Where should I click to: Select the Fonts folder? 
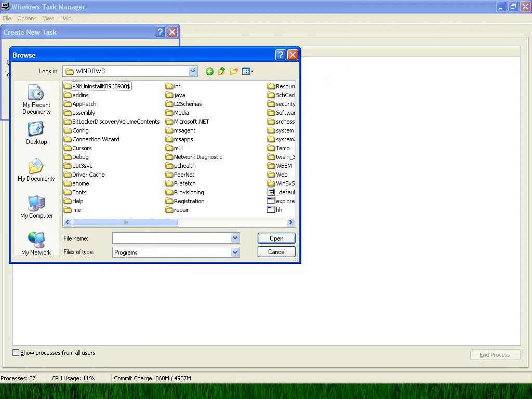coord(75,192)
